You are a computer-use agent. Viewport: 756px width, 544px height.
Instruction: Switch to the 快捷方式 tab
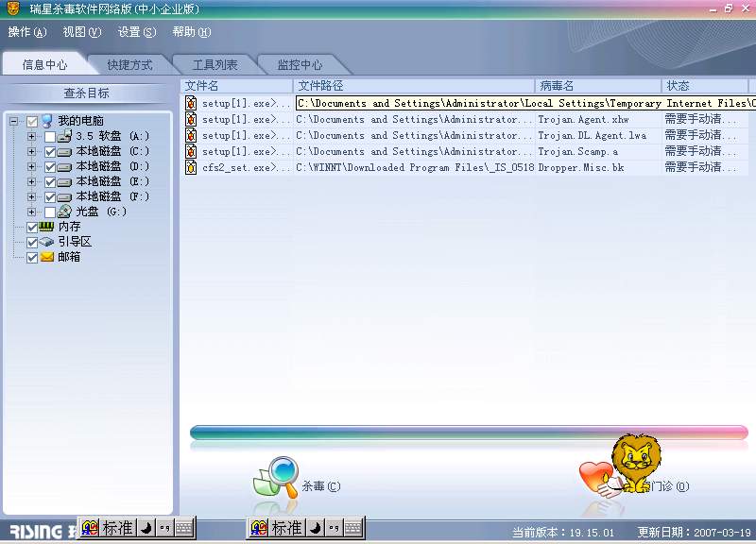(129, 64)
